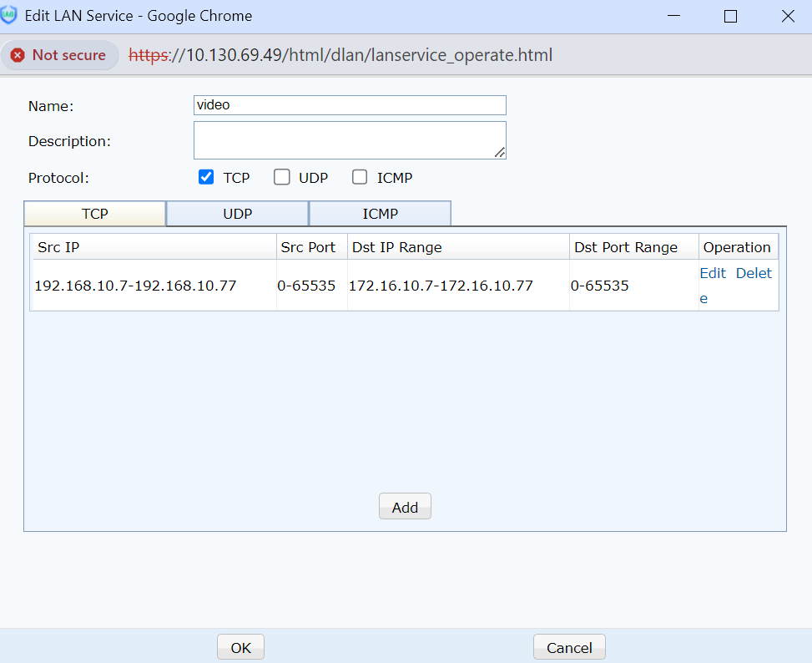The image size is (812, 663).
Task: Confirm changes with the OK button
Action: 240,647
